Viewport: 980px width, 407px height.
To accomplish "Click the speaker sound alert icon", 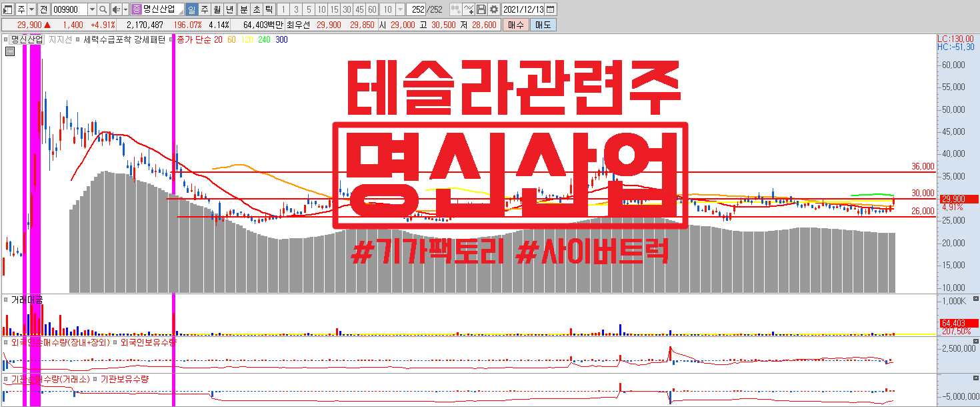I will pyautogui.click(x=116, y=9).
